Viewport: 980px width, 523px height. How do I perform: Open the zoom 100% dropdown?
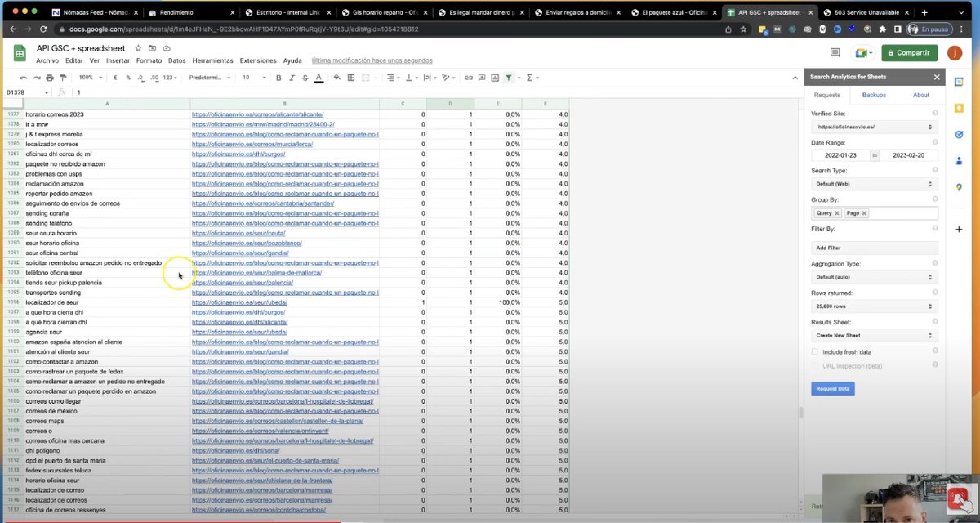(x=89, y=78)
